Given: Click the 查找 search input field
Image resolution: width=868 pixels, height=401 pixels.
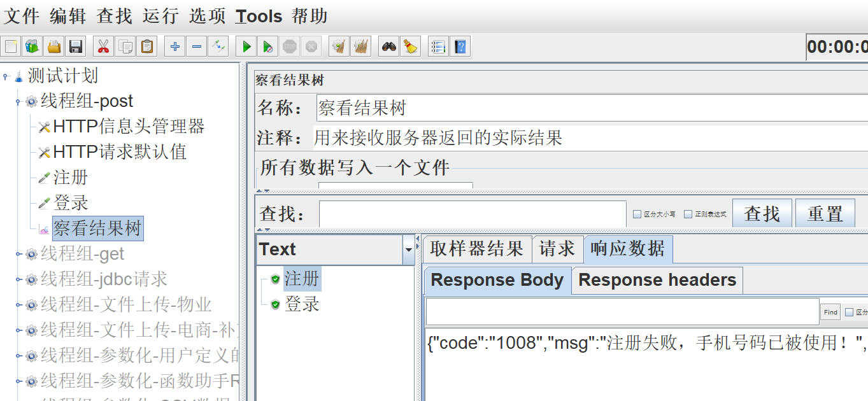Looking at the screenshot, I should pos(472,214).
